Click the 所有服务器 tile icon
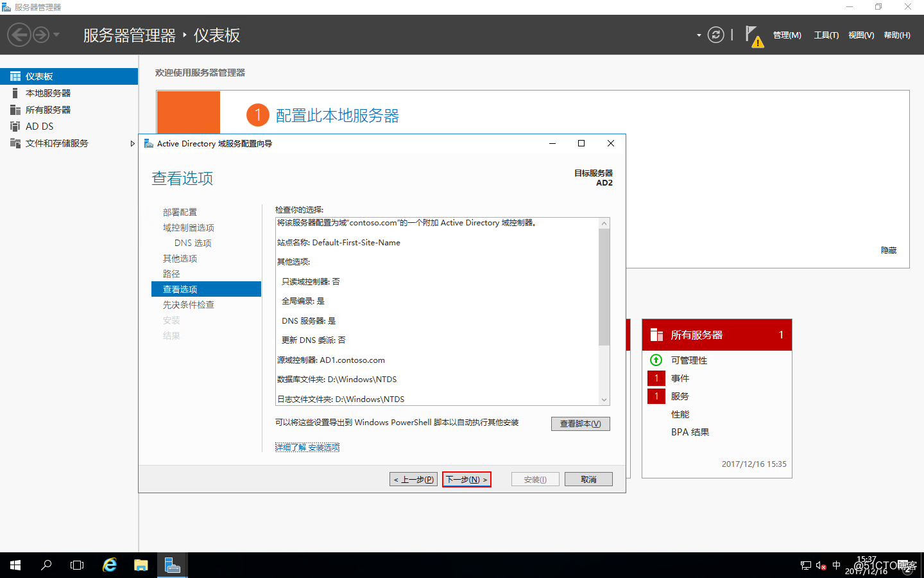The width and height of the screenshot is (924, 578). [656, 335]
